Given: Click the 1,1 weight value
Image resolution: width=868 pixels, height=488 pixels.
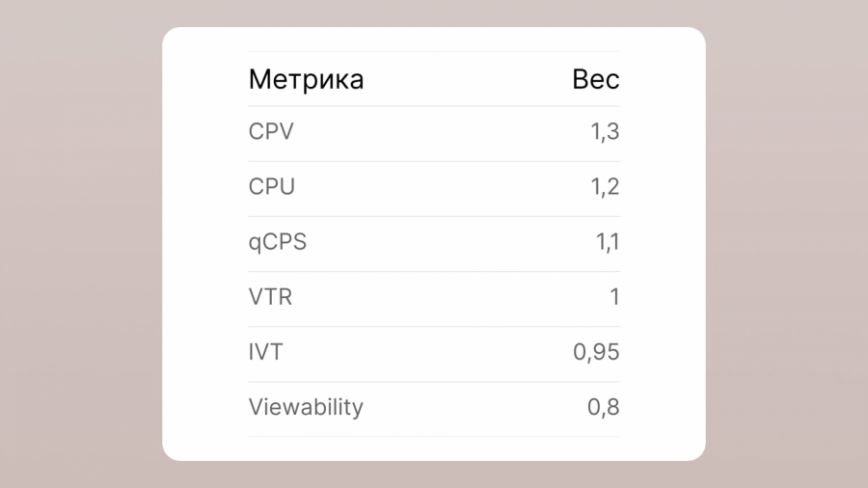Looking at the screenshot, I should pyautogui.click(x=607, y=242).
